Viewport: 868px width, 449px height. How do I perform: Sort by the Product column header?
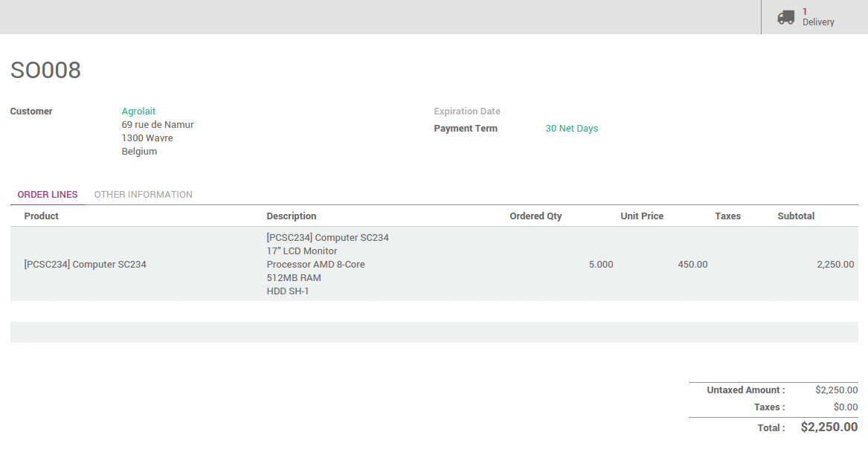[x=42, y=216]
